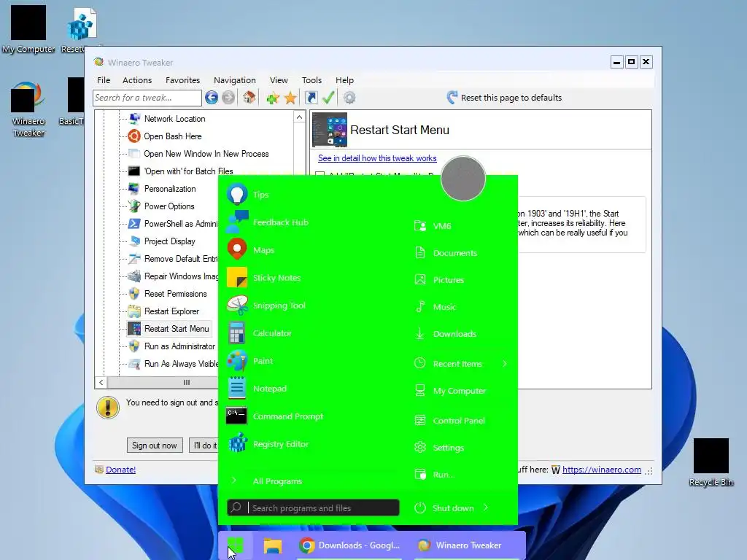Image resolution: width=747 pixels, height=560 pixels.
Task: Click the Winaero toolbar home icon
Action: pos(249,98)
